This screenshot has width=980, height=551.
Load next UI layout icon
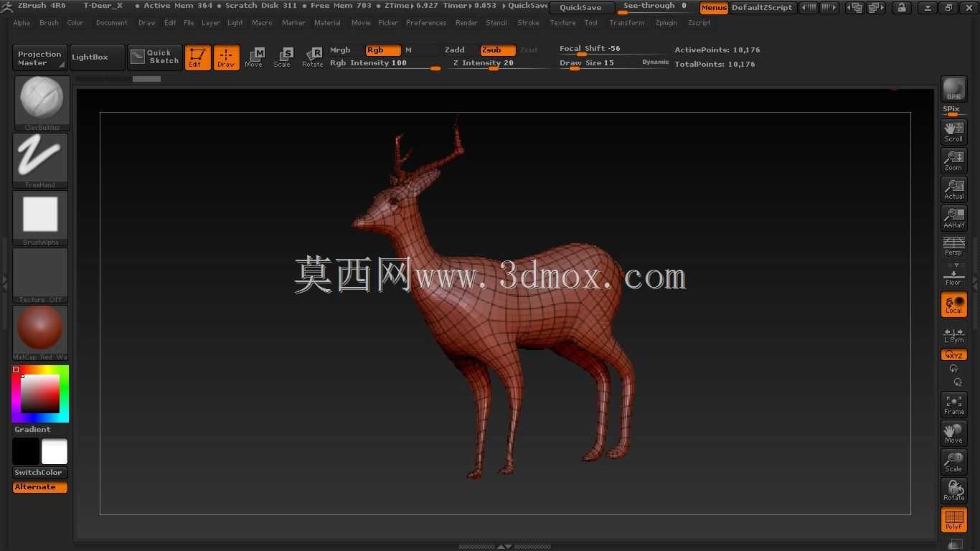click(x=876, y=8)
